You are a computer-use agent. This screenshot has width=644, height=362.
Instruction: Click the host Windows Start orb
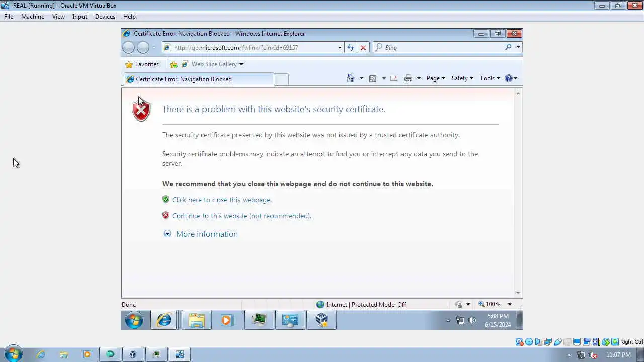[x=13, y=354]
